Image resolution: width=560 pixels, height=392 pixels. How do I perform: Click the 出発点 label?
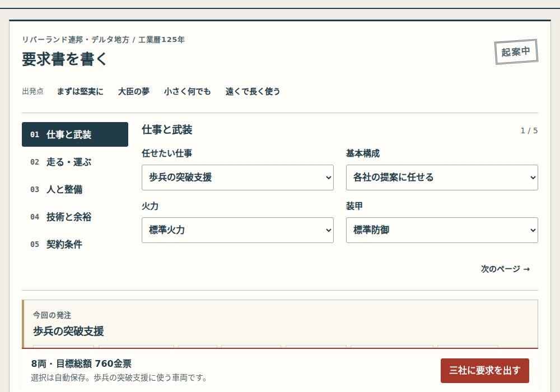pyautogui.click(x=33, y=91)
